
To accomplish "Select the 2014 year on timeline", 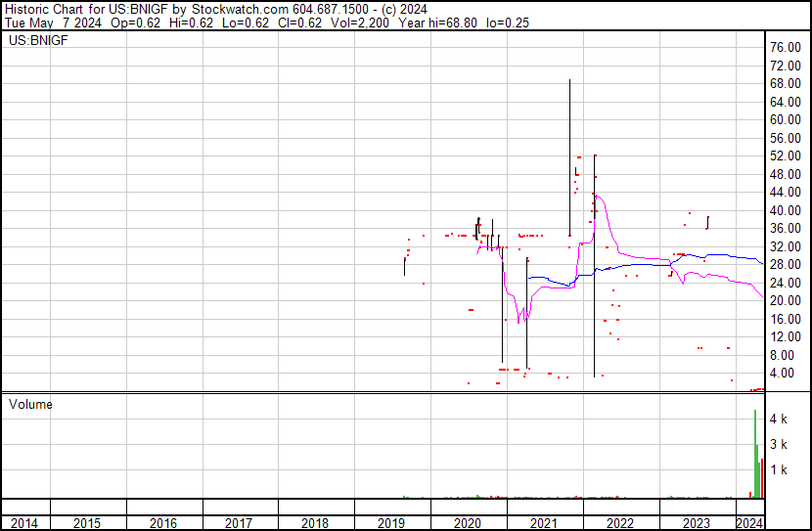I will [x=24, y=523].
